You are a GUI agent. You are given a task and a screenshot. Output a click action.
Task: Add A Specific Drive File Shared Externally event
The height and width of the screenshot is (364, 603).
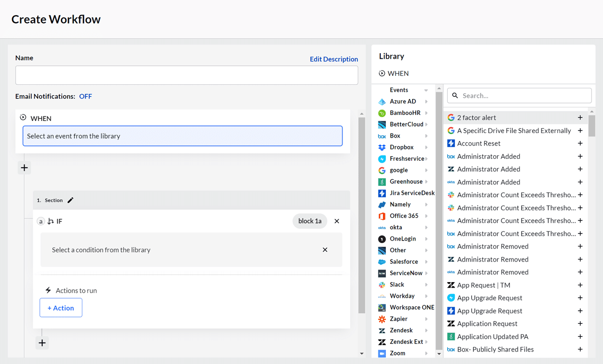(x=580, y=131)
